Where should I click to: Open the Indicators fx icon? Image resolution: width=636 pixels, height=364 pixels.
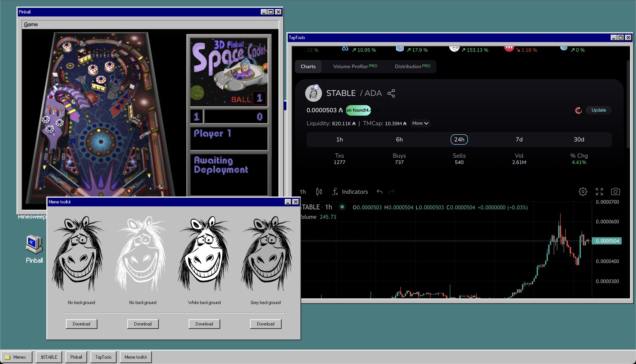pos(335,192)
